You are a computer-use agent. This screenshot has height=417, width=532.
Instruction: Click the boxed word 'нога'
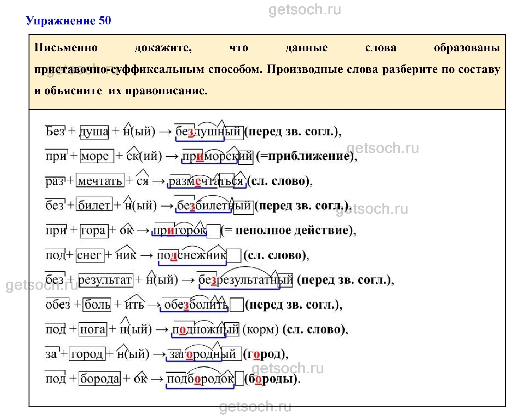(93, 330)
